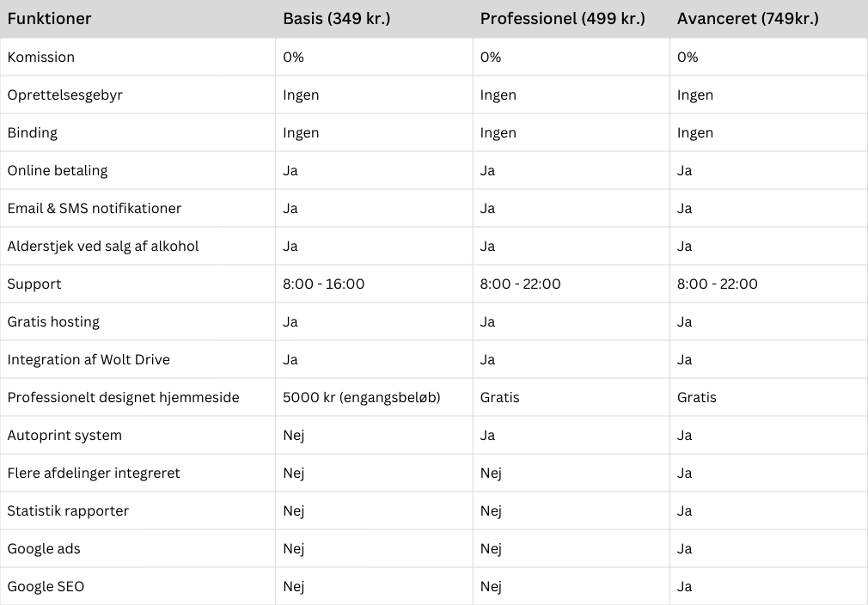This screenshot has height=605, width=868.
Task: Select the Gratis hosting row label
Action: pos(53,321)
